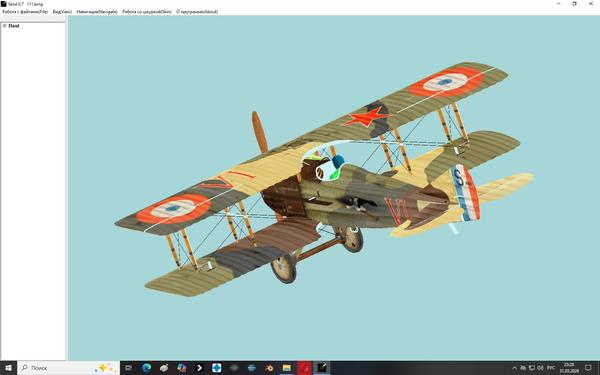Image resolution: width=600 pixels, height=375 pixels.
Task: Open the Blender icon in the taskbar
Action: [x=269, y=368]
